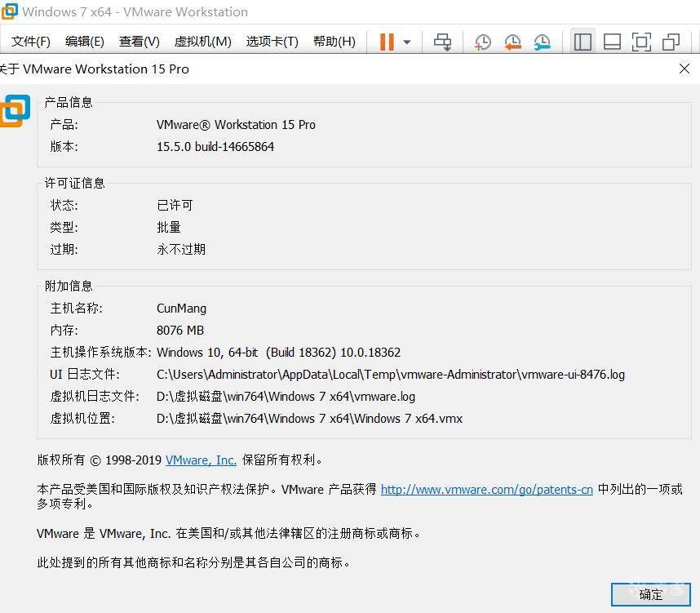
Task: Click the product name VMware® Workstation 15 Pro
Action: [x=236, y=125]
